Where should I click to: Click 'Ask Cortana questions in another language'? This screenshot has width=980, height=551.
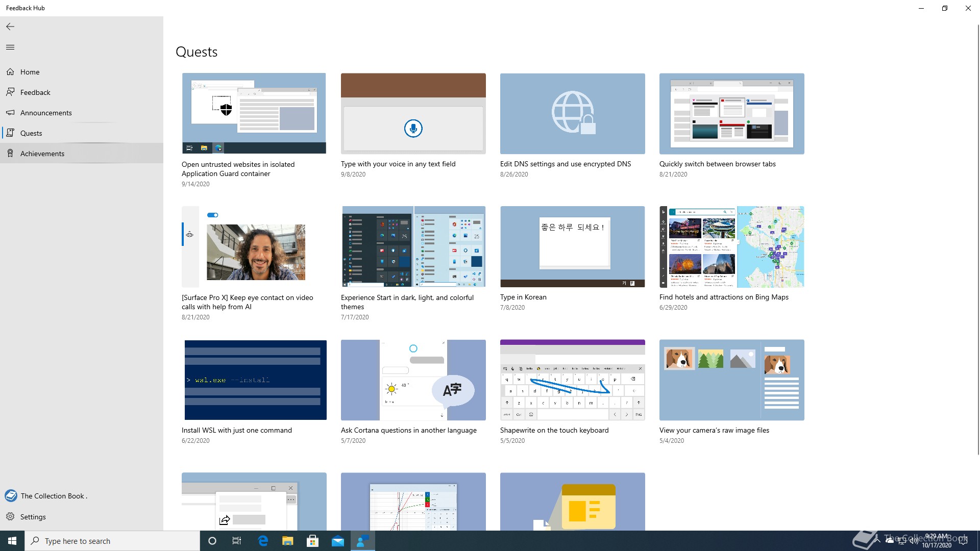(409, 430)
